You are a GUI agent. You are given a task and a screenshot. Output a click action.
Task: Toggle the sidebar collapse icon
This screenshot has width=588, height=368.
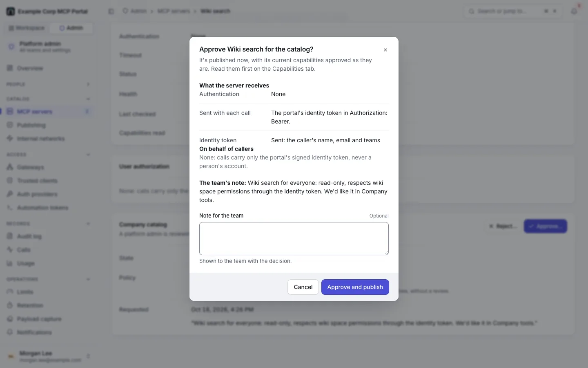(x=111, y=11)
